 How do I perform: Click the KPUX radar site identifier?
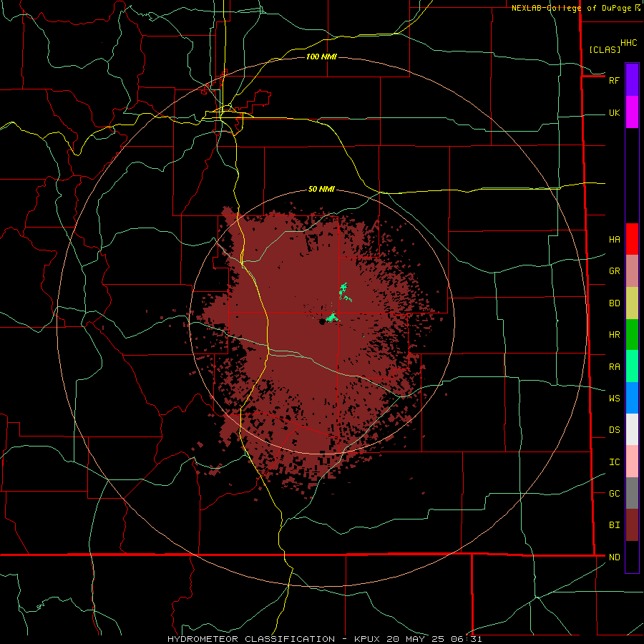pyautogui.click(x=367, y=639)
